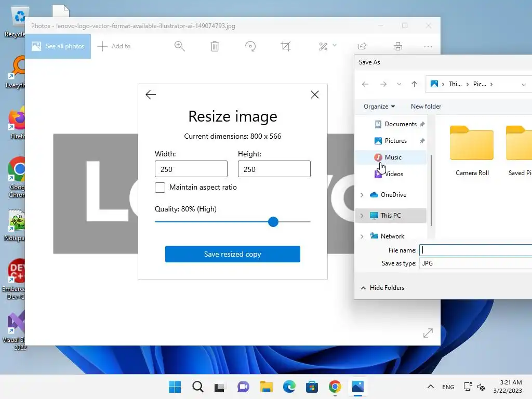
Task: Go back using the Resize dialog arrow
Action: pyautogui.click(x=151, y=95)
